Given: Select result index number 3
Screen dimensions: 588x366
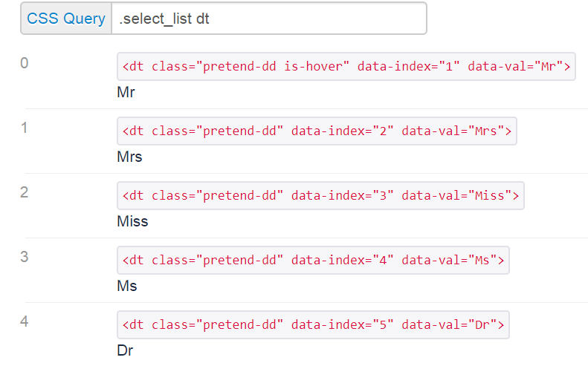Looking at the screenshot, I should (x=25, y=258).
